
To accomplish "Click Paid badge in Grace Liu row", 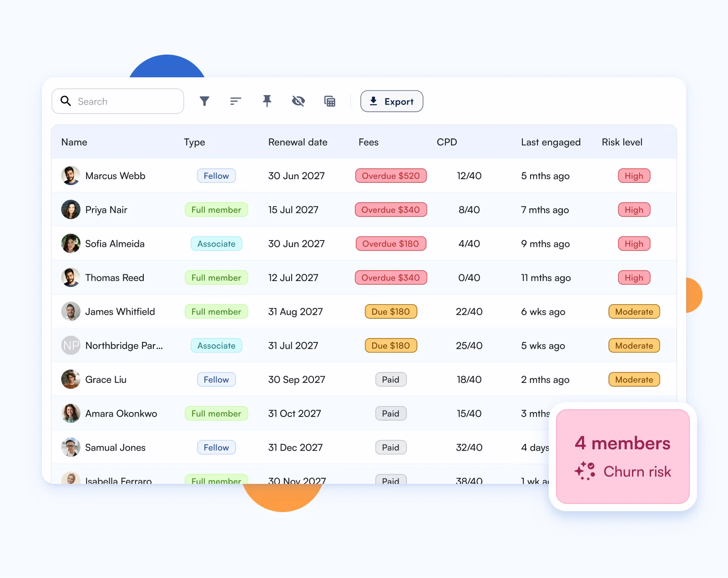I will pos(391,379).
